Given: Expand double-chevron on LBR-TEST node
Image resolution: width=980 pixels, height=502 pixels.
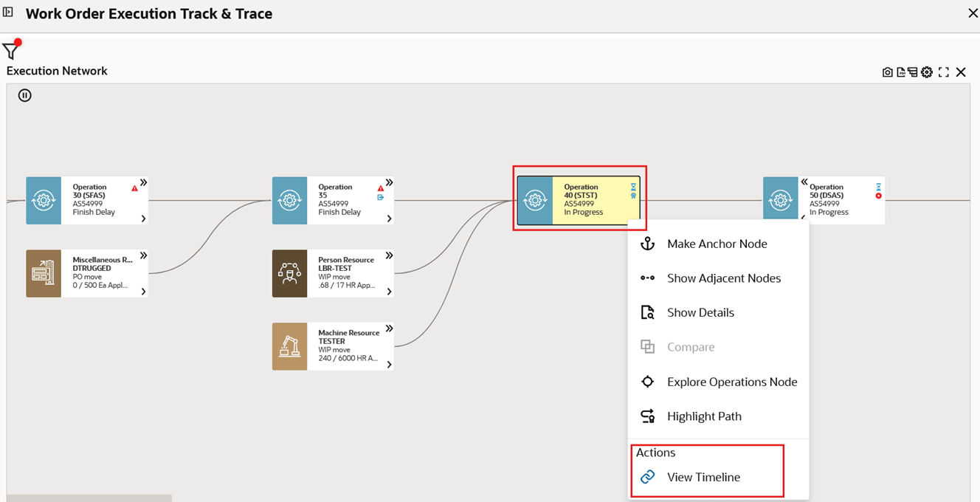Looking at the screenshot, I should (389, 255).
